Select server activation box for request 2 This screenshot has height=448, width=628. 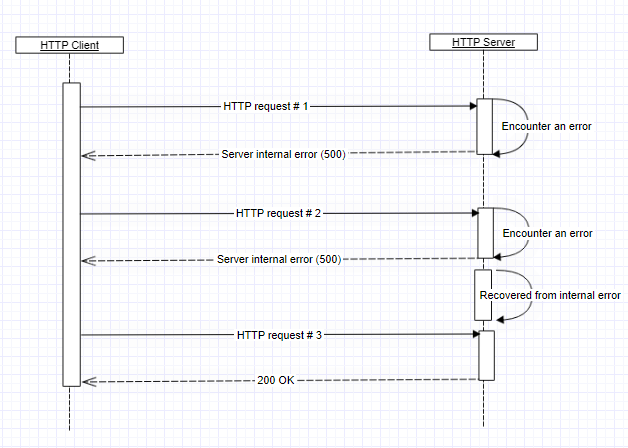click(485, 233)
